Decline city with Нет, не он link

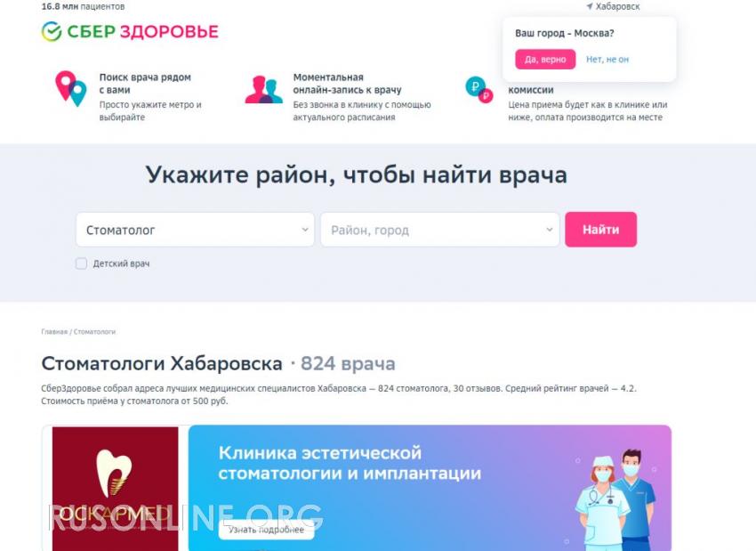click(607, 60)
